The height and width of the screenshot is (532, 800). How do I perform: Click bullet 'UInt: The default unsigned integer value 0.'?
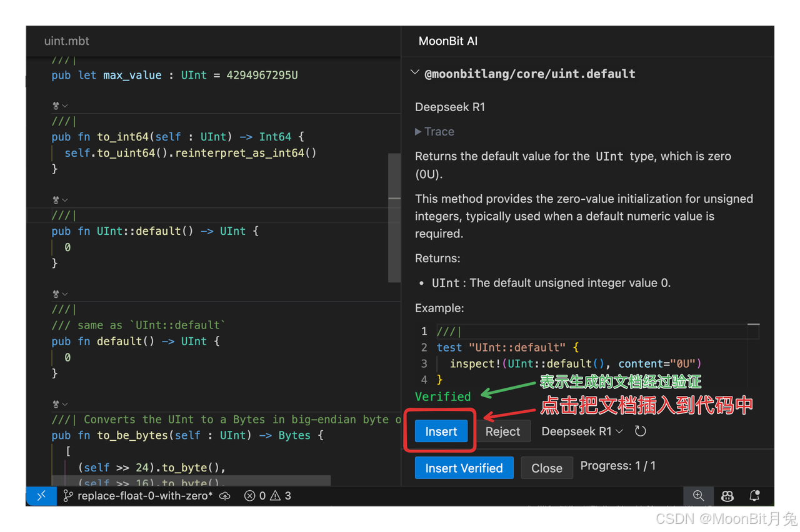coord(551,283)
